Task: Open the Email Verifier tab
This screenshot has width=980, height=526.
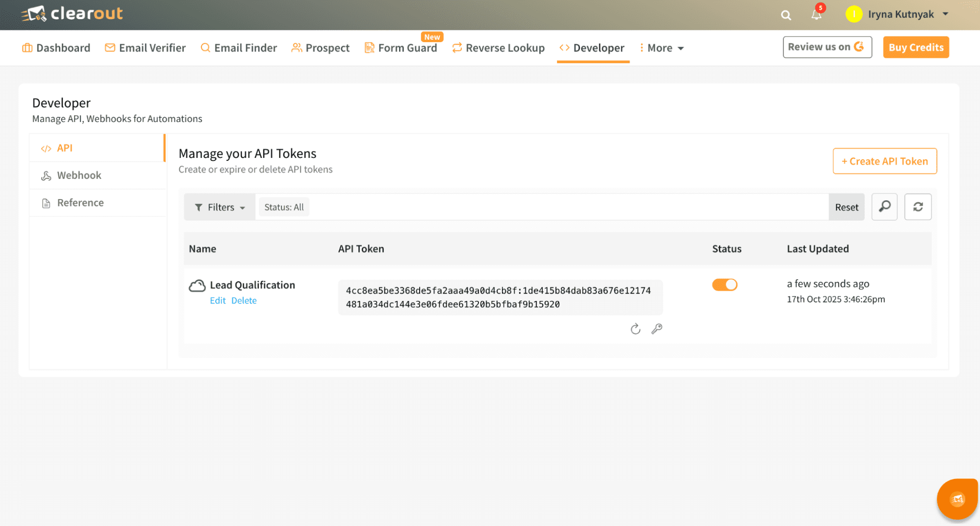Action: [146, 48]
